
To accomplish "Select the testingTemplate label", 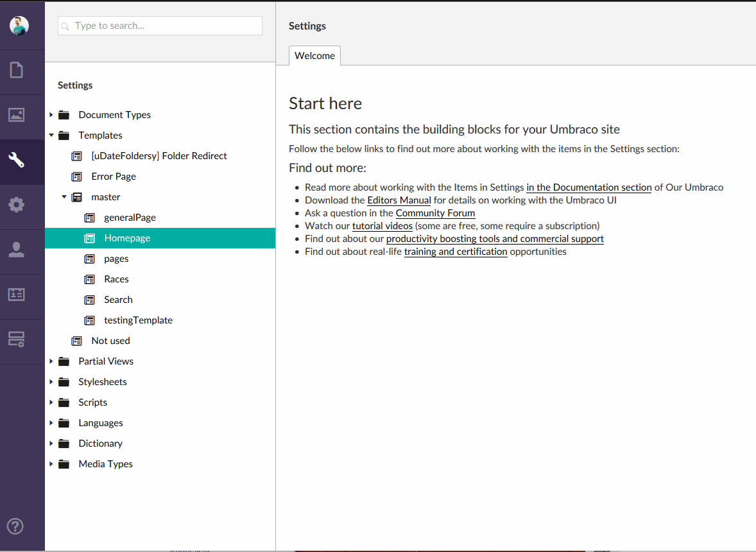I will click(138, 320).
